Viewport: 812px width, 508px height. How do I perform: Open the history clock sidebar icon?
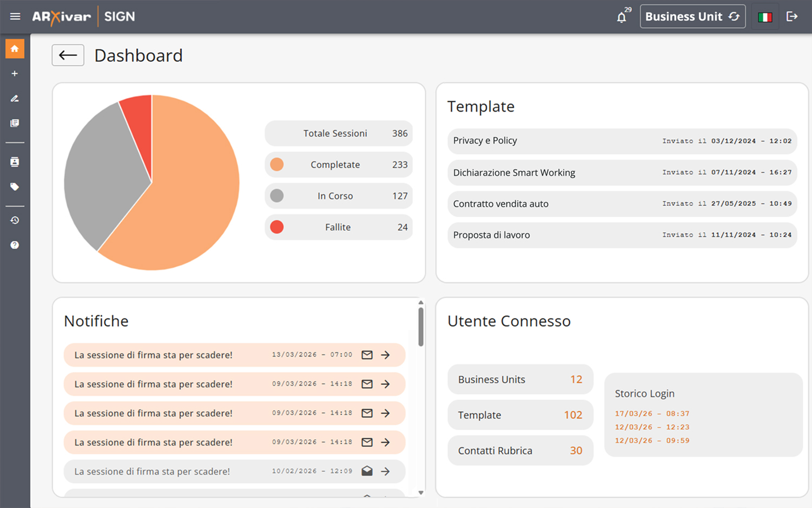click(x=15, y=220)
